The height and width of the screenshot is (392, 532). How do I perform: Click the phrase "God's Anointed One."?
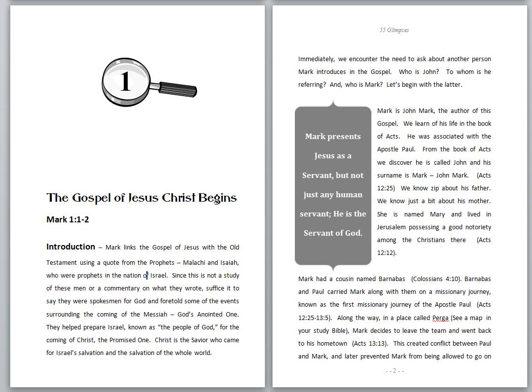click(x=209, y=314)
